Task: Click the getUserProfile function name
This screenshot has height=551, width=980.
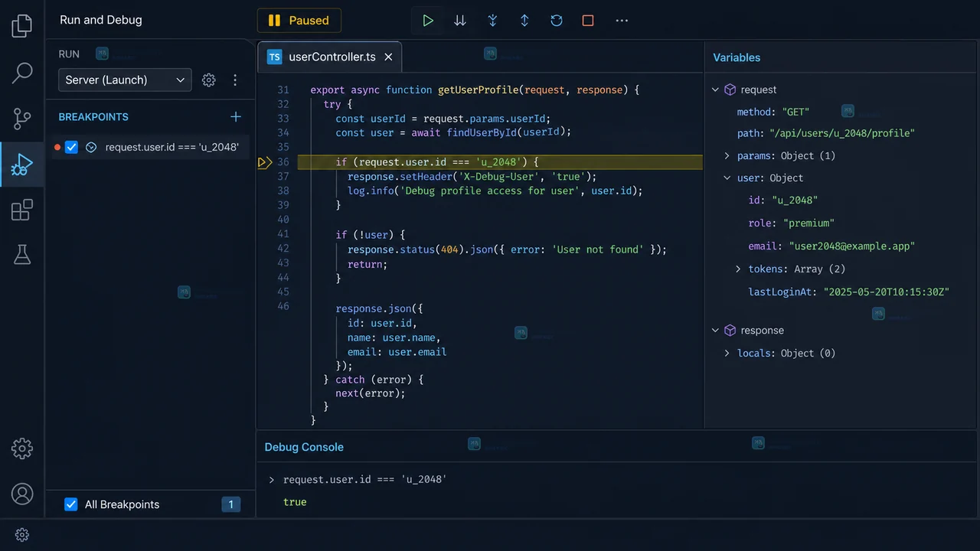Action: tap(478, 90)
